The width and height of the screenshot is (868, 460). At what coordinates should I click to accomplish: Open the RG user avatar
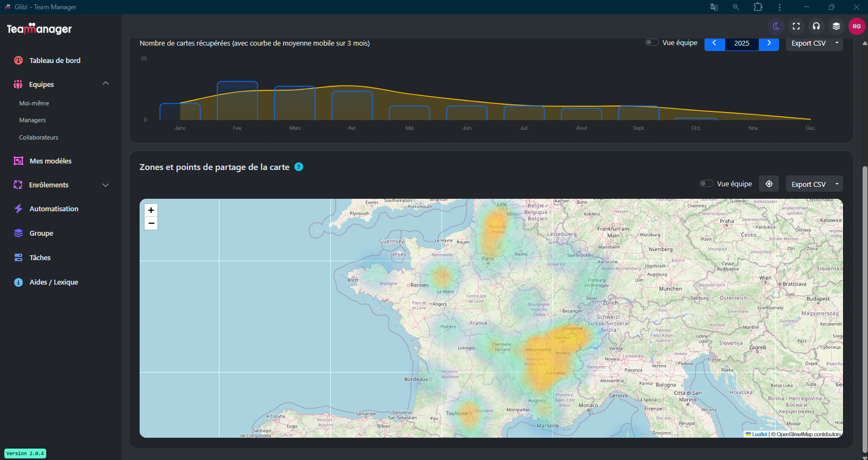857,26
